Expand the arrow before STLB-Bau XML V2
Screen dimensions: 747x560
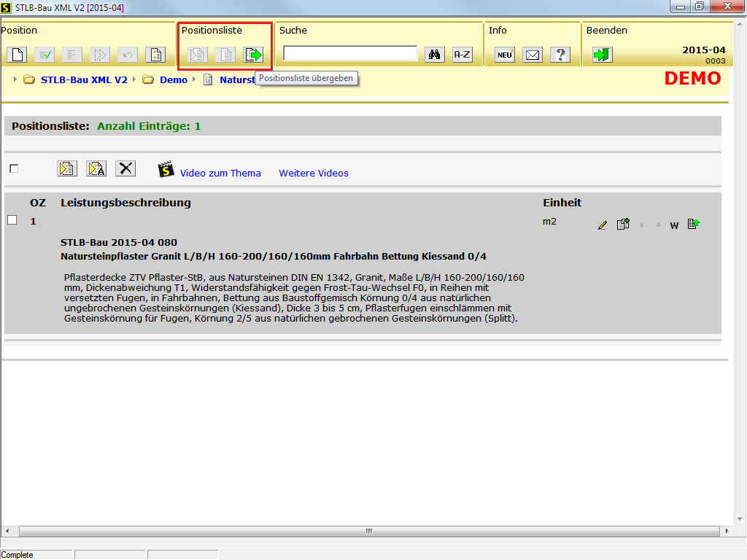pos(15,79)
